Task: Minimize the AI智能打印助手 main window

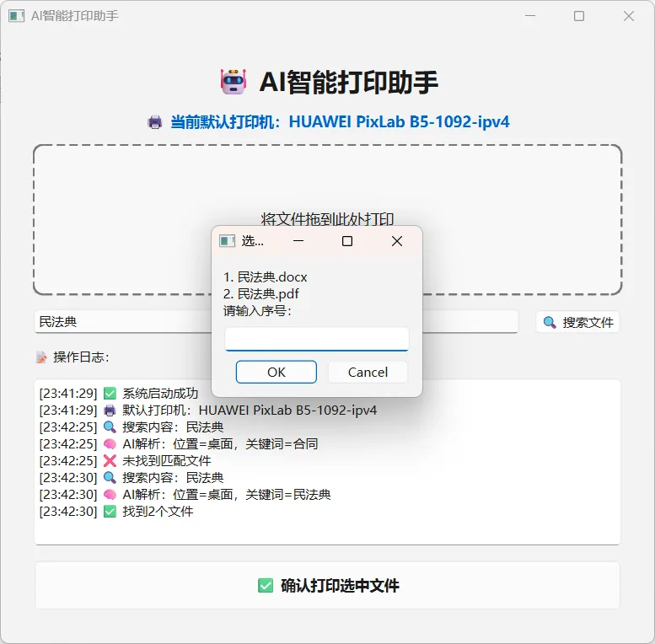Action: pyautogui.click(x=530, y=16)
